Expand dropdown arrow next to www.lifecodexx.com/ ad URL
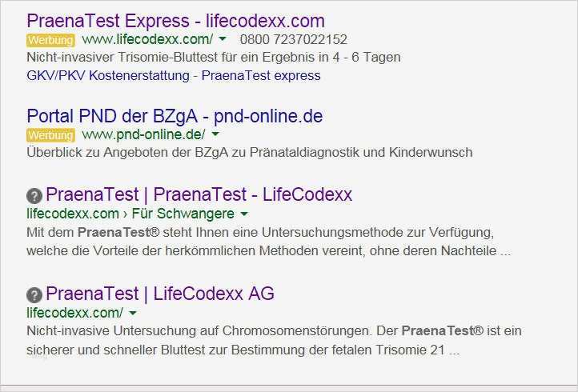Screen dimensions: 578x392 pyautogui.click(x=223, y=39)
